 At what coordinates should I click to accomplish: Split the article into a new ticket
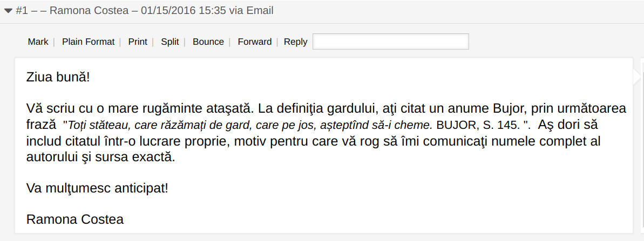click(170, 42)
